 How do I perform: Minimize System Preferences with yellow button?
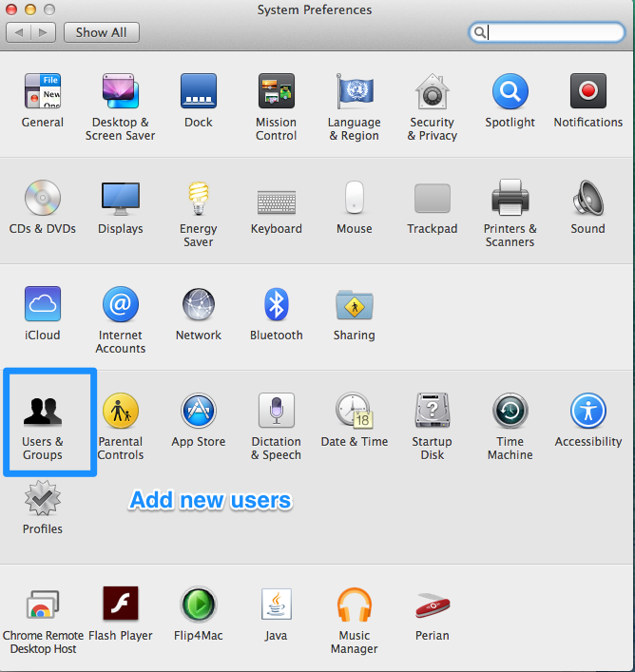(x=30, y=10)
